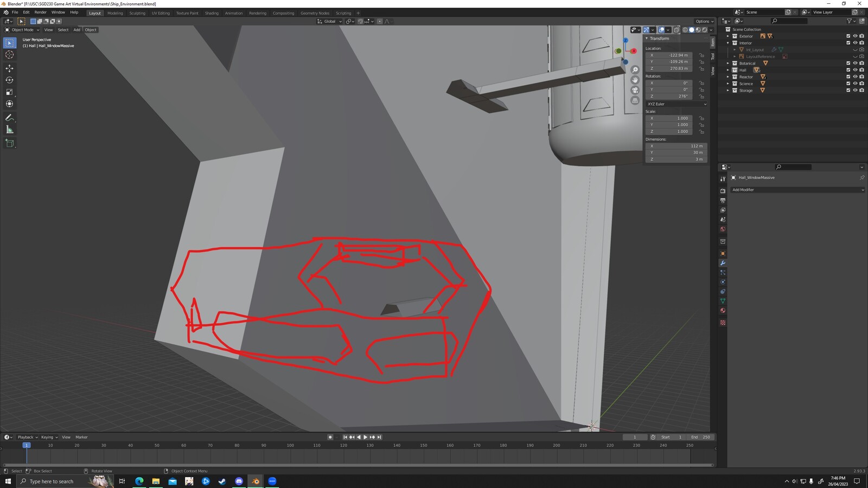Hide the Science collection in viewport
The width and height of the screenshot is (868, 488).
(855, 84)
